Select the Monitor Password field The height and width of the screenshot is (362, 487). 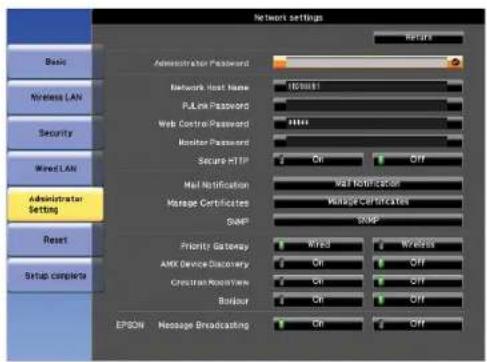(368, 142)
